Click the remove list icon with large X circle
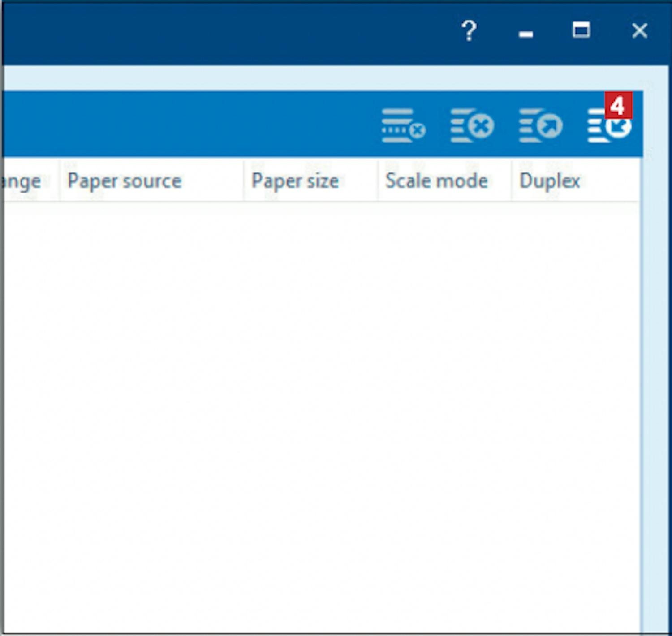 click(x=472, y=126)
